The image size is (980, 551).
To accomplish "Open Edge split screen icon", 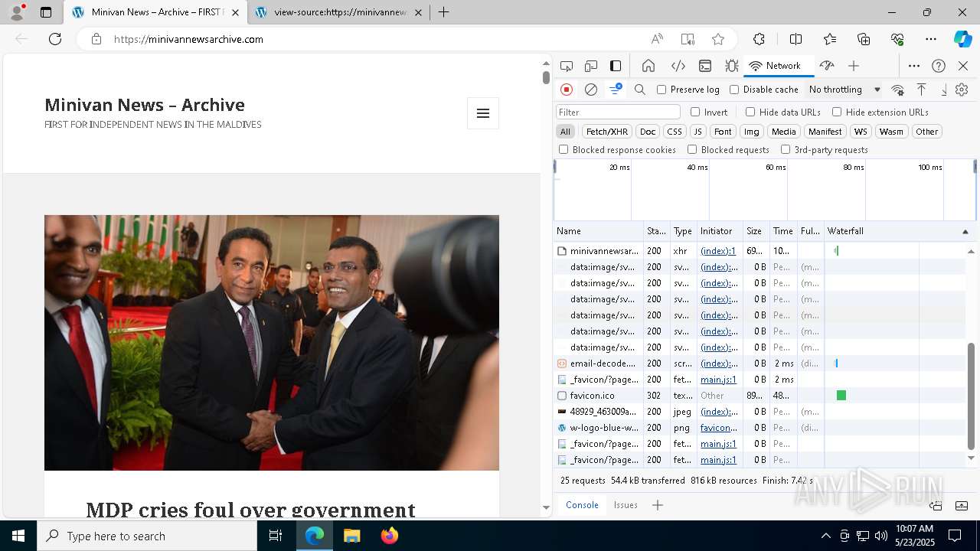I will click(795, 39).
